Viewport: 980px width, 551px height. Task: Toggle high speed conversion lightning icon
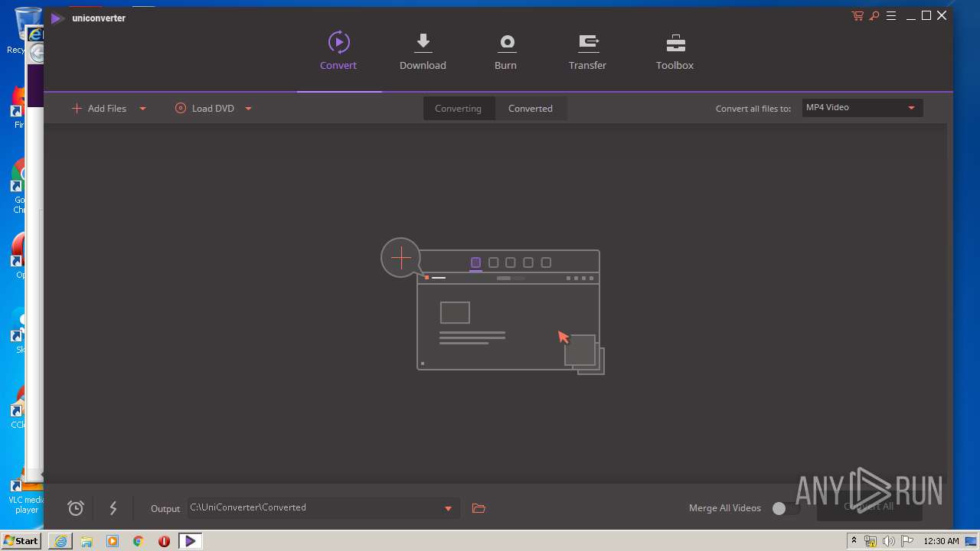point(113,508)
